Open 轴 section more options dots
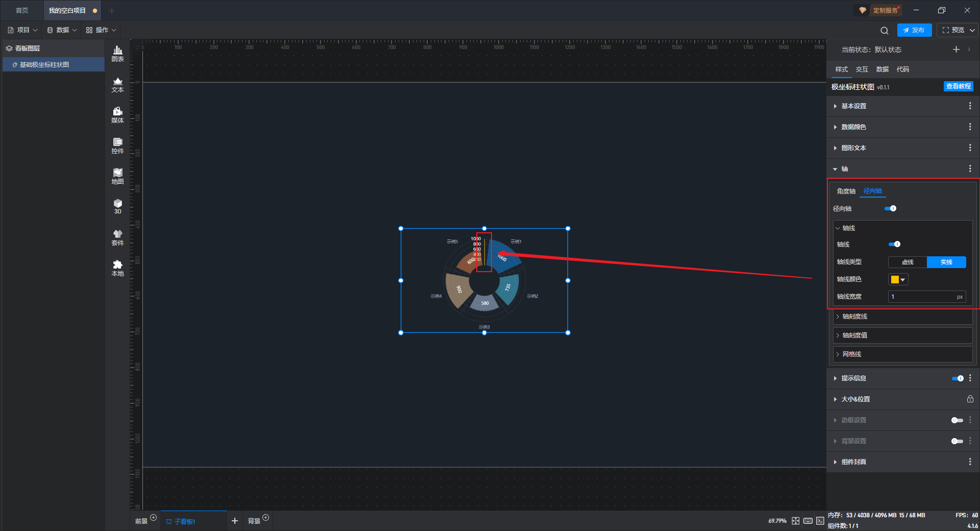The width and height of the screenshot is (980, 531). tap(970, 168)
